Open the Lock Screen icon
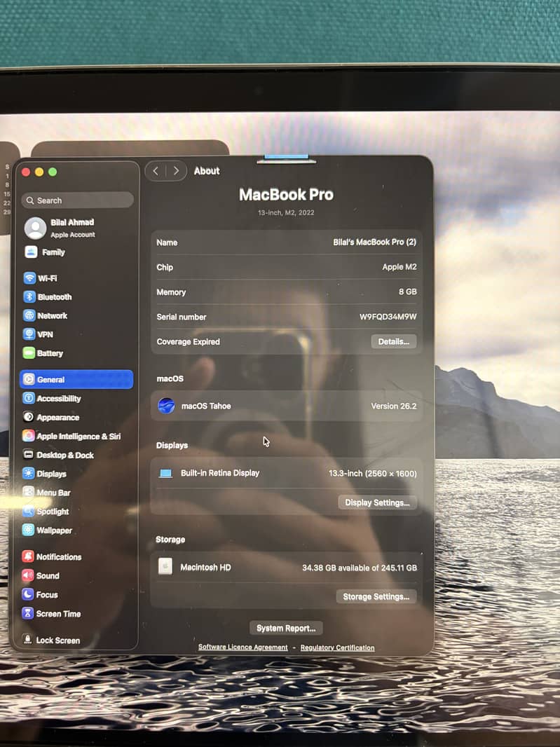Image resolution: width=560 pixels, height=747 pixels. [27, 640]
